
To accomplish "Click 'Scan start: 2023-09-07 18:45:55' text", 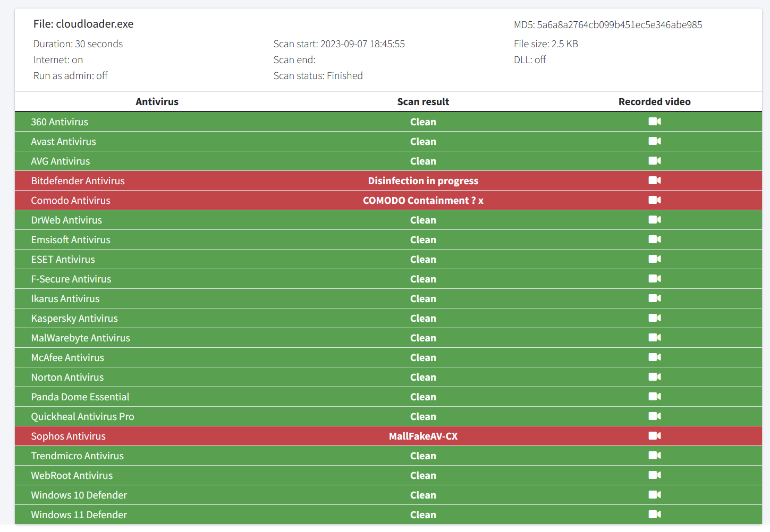I will [339, 44].
